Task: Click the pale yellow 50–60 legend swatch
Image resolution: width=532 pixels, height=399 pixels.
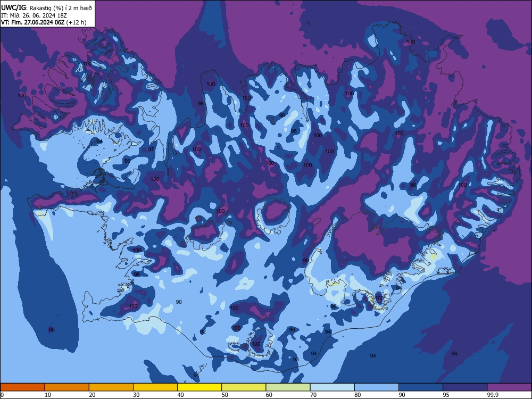Action: pos(244,387)
